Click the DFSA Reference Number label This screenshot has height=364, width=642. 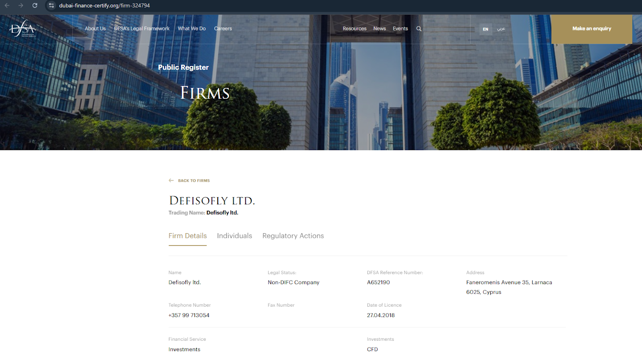pyautogui.click(x=395, y=273)
